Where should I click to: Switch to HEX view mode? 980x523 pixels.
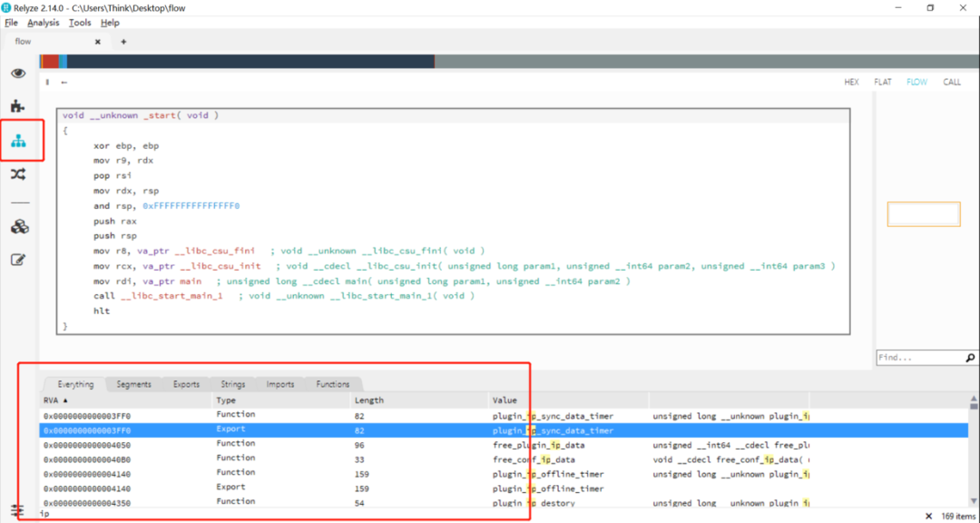[851, 82]
